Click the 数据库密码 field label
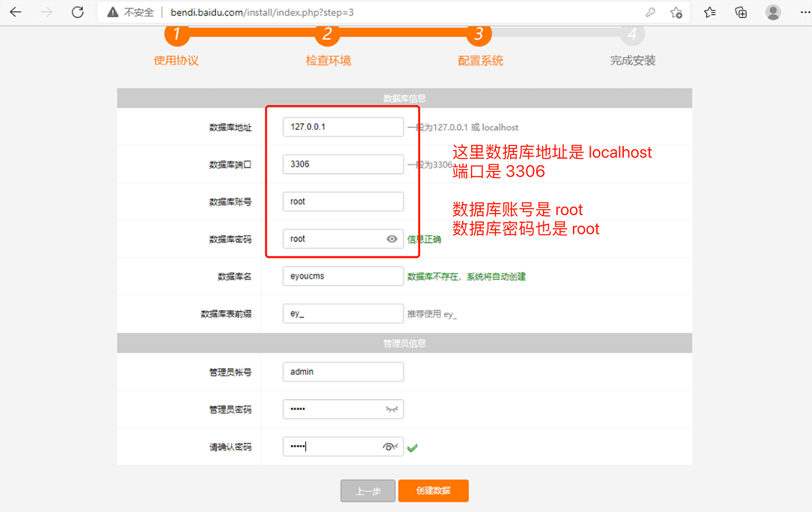Image resolution: width=812 pixels, height=512 pixels. pos(231,239)
